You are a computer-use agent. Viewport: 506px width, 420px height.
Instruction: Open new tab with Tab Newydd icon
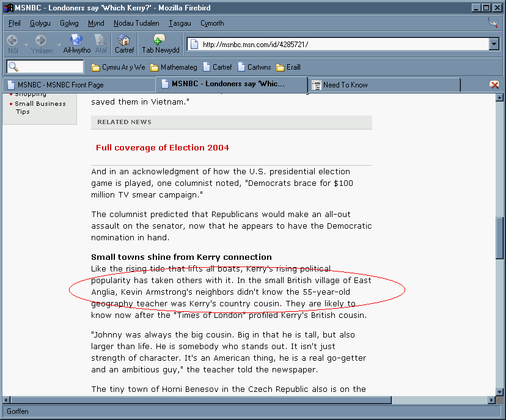coord(159,40)
